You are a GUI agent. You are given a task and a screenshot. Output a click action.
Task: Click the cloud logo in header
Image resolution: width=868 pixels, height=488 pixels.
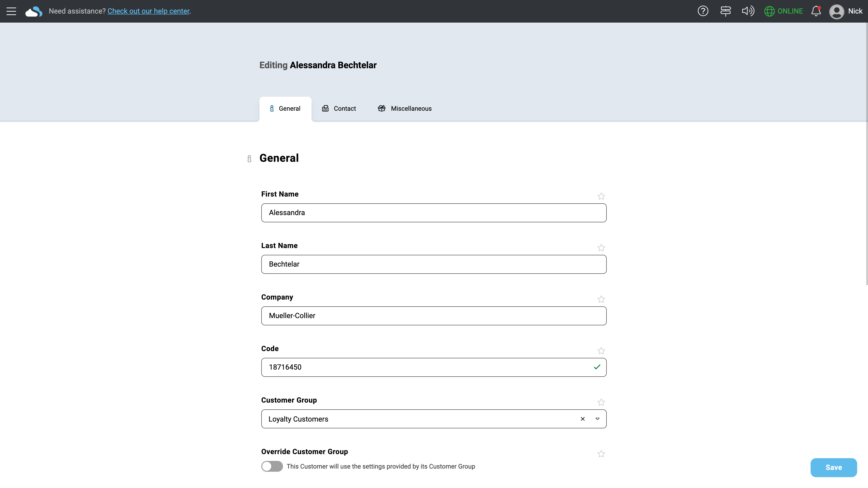[34, 12]
